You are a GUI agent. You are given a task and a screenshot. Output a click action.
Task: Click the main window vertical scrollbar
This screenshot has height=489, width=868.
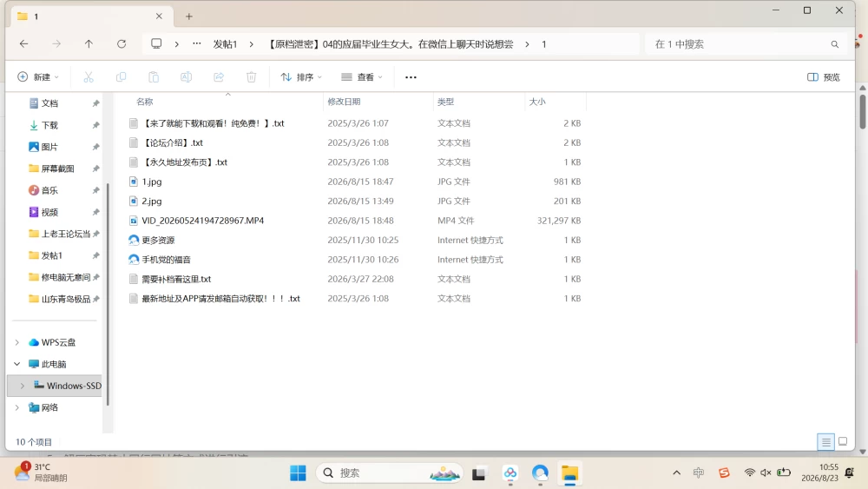pyautogui.click(x=863, y=112)
